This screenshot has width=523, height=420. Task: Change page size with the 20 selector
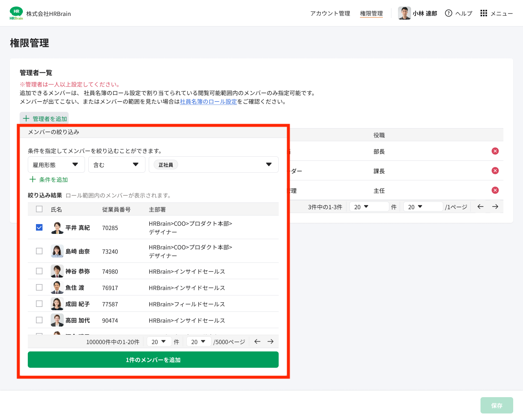pyautogui.click(x=159, y=341)
